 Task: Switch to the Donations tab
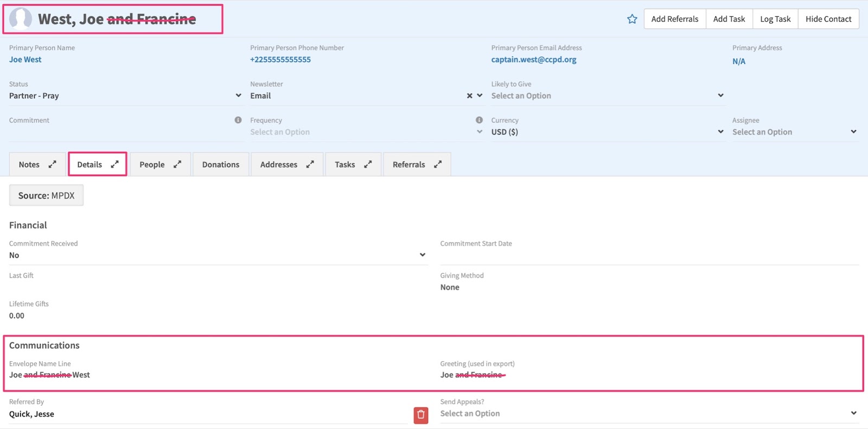[221, 164]
